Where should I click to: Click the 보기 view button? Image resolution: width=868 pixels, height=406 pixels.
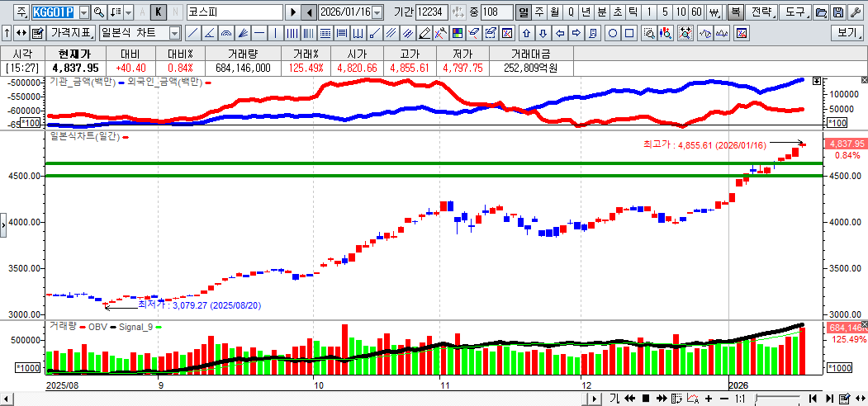pos(847,33)
